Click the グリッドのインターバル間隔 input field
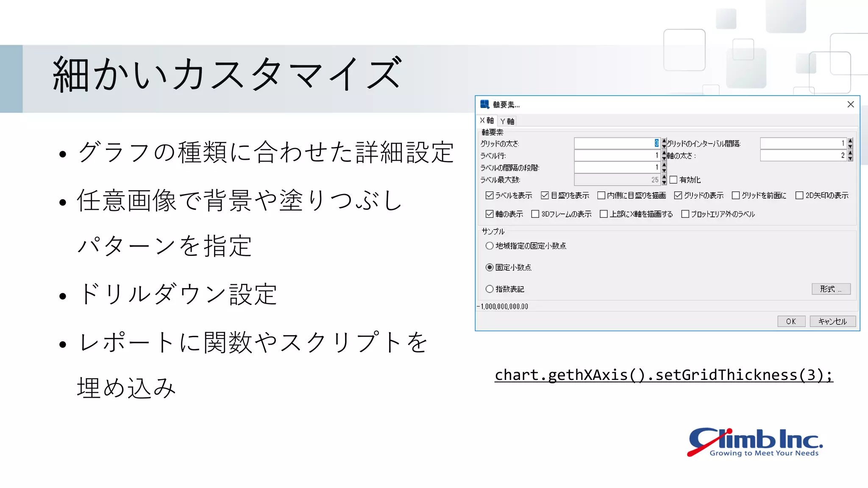Viewport: 868px width, 488px height. [x=803, y=143]
